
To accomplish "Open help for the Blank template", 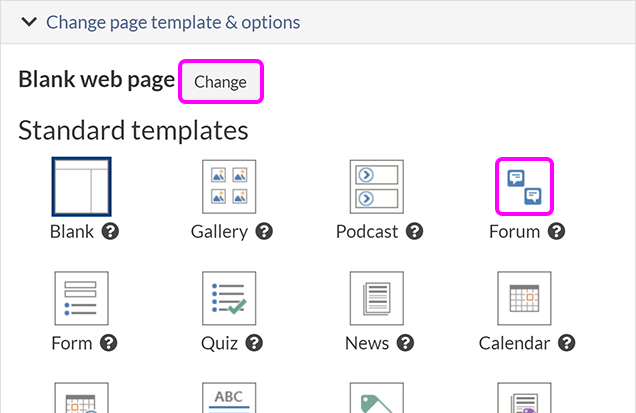I will tap(111, 232).
